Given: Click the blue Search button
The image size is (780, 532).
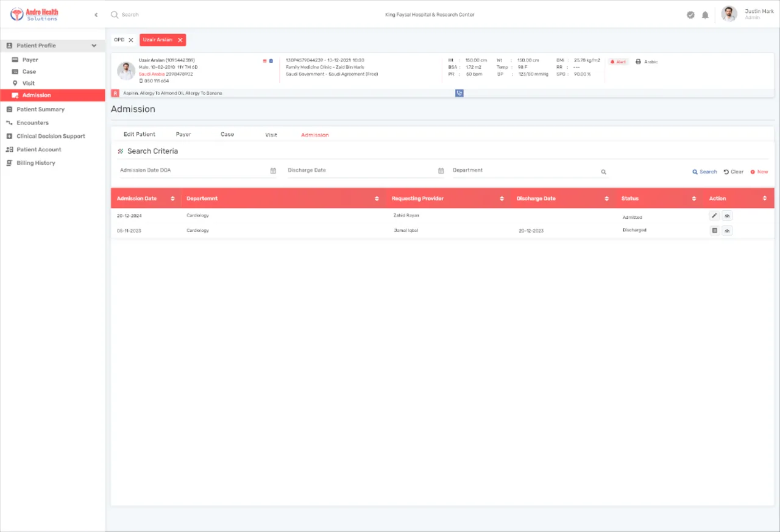Looking at the screenshot, I should click(x=705, y=172).
